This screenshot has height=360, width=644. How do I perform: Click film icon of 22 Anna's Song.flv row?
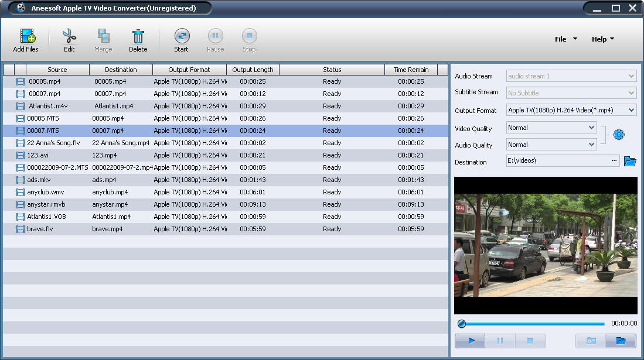point(20,143)
